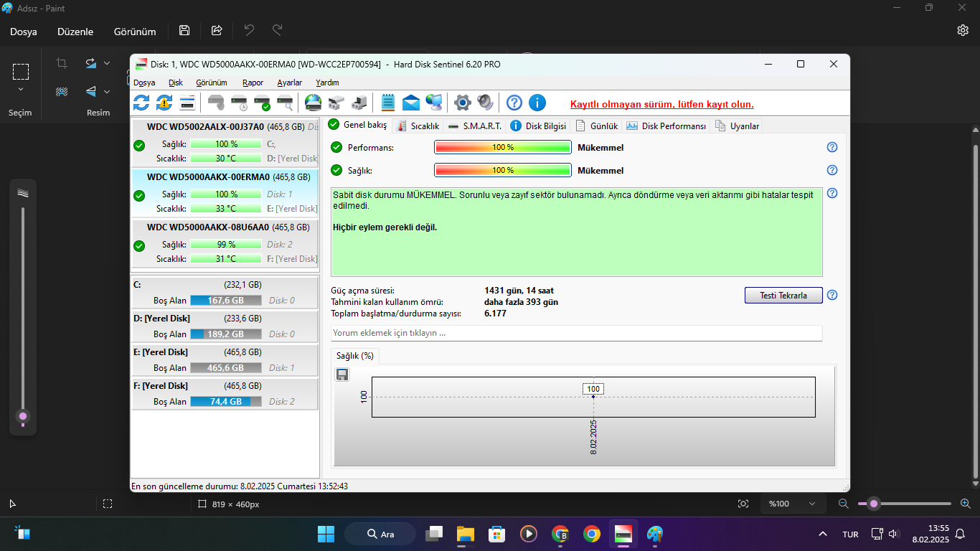Click the refresh icon with yellow warning sign
This screenshot has height=551, width=980.
(x=164, y=103)
